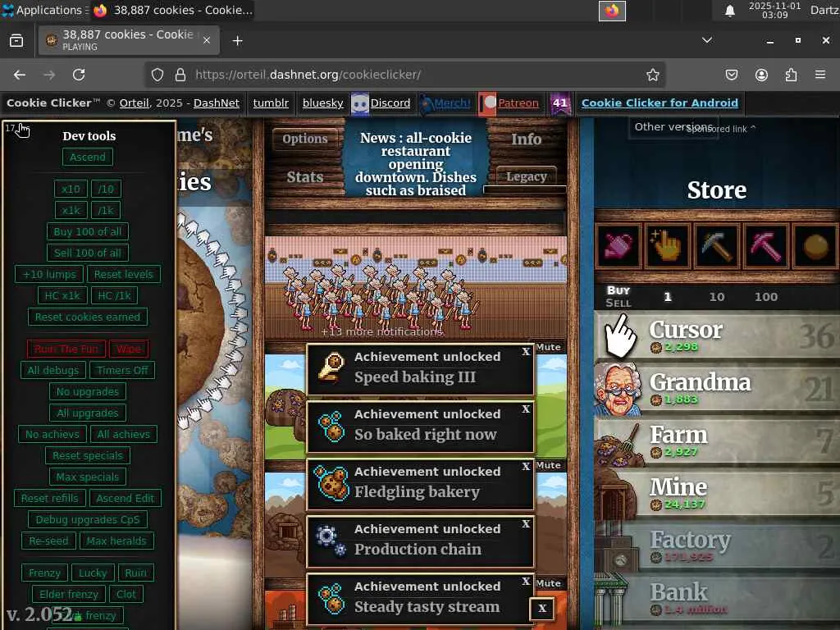840x630 pixels.
Task: Set purchase quantity to 100
Action: pos(766,297)
